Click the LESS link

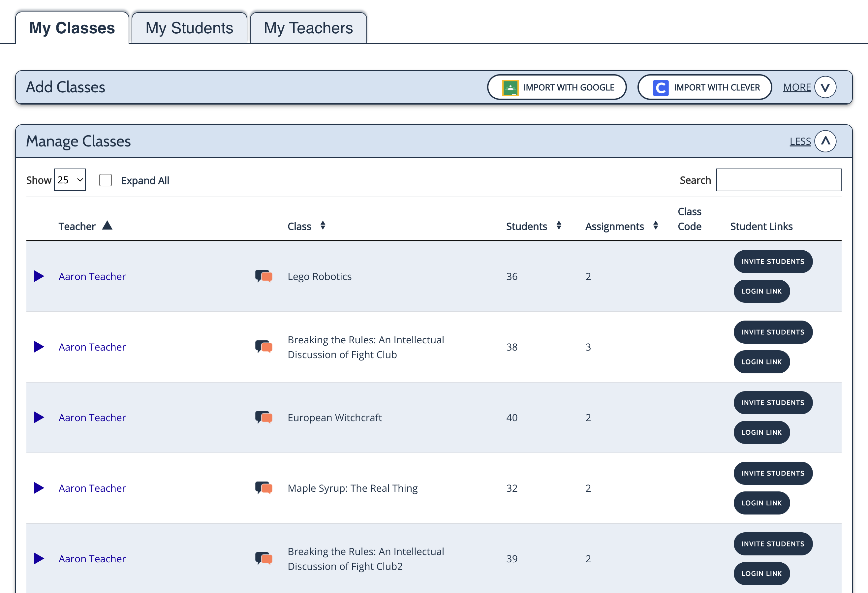tap(800, 141)
